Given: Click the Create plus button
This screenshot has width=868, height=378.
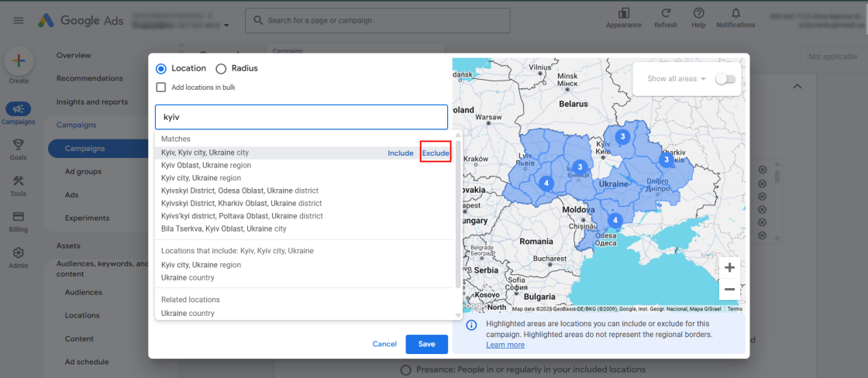Looking at the screenshot, I should point(19,61).
